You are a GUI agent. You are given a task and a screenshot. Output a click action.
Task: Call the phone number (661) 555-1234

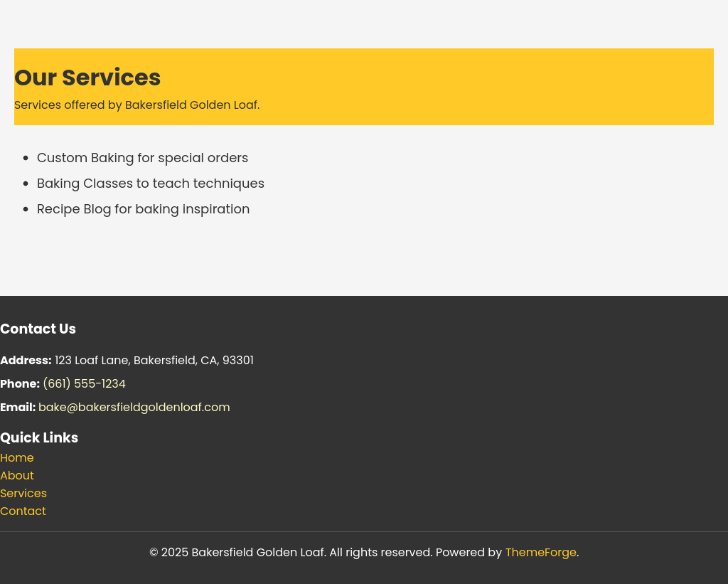coord(84,384)
